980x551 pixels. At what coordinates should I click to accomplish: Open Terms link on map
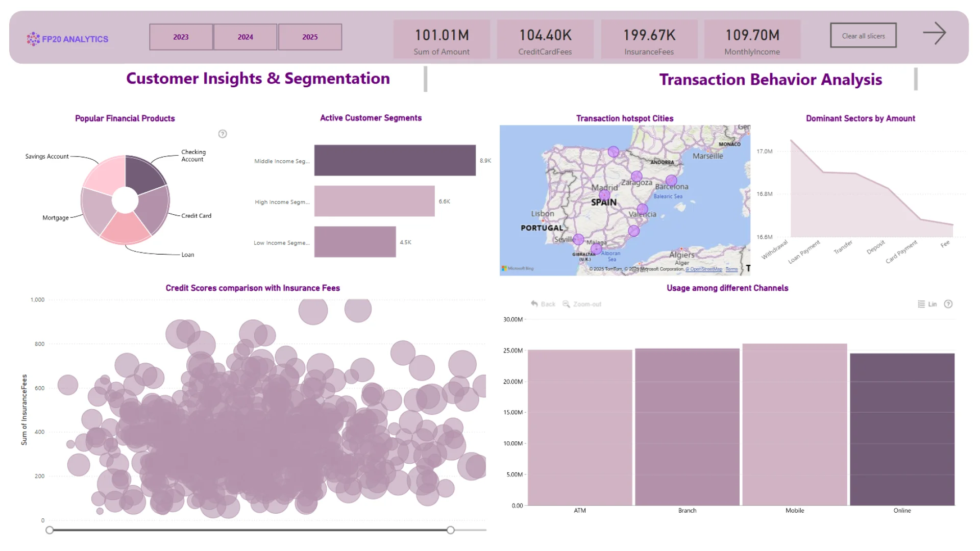(732, 269)
